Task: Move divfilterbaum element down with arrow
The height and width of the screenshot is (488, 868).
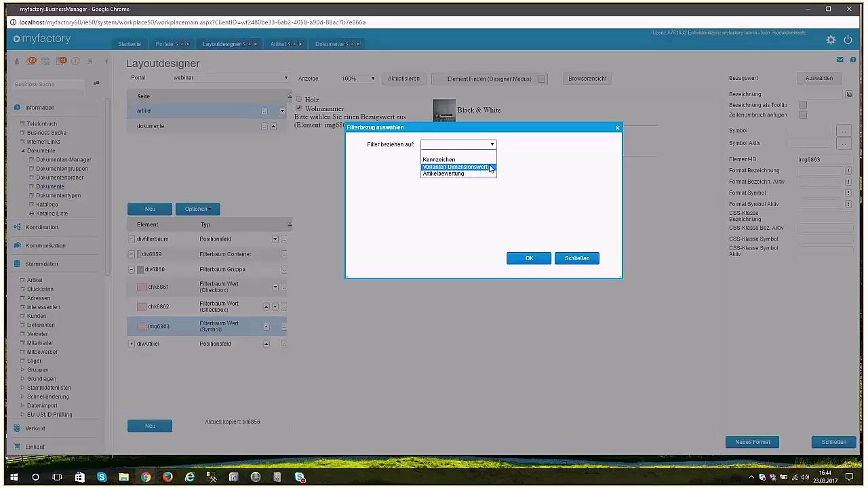Action: point(275,239)
